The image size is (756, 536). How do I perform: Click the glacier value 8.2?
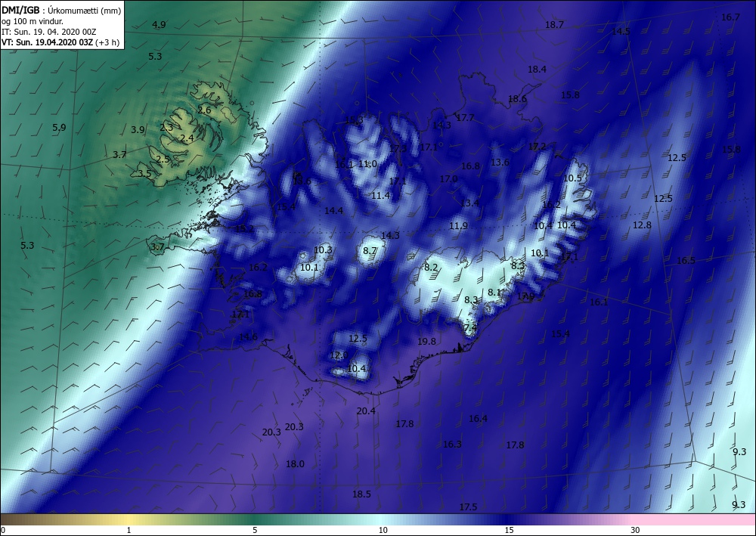(431, 268)
